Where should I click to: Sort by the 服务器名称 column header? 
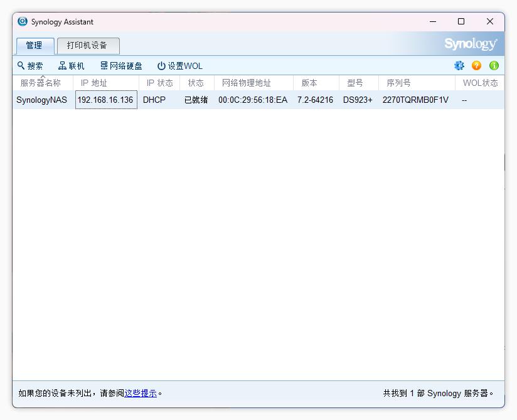tap(43, 83)
